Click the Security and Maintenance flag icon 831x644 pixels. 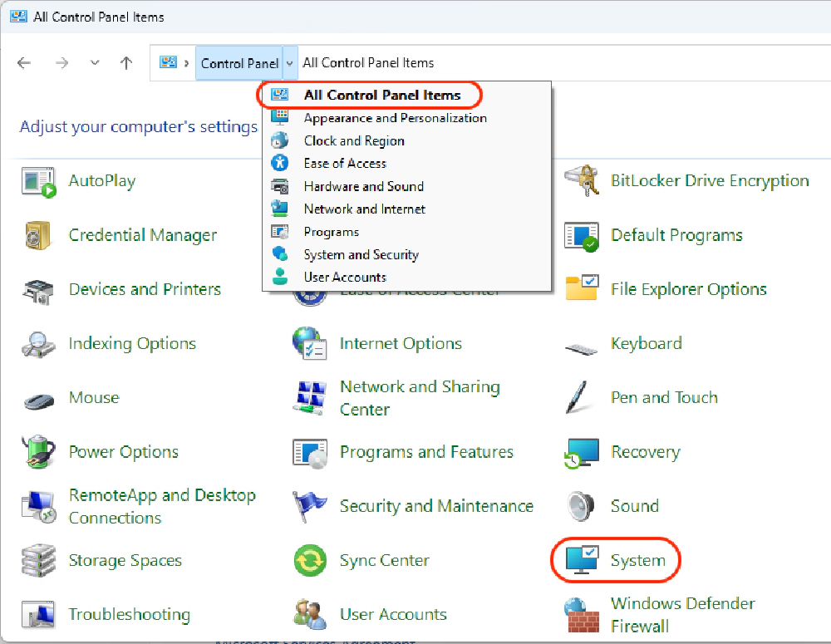tap(309, 506)
